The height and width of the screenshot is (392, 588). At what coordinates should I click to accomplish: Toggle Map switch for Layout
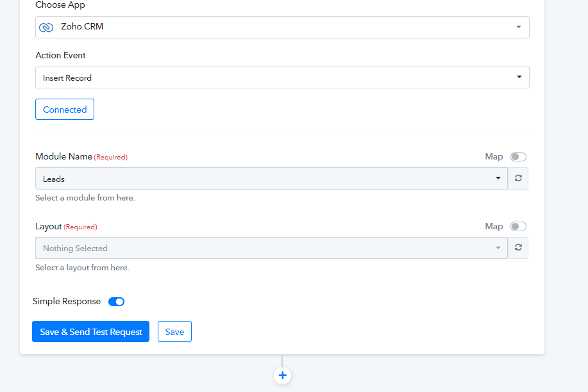(x=518, y=226)
